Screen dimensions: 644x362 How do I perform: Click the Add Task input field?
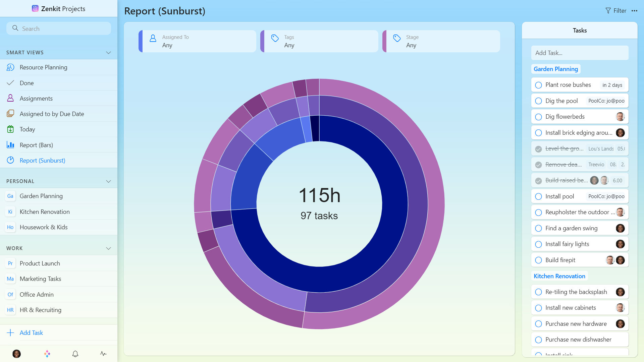(580, 53)
